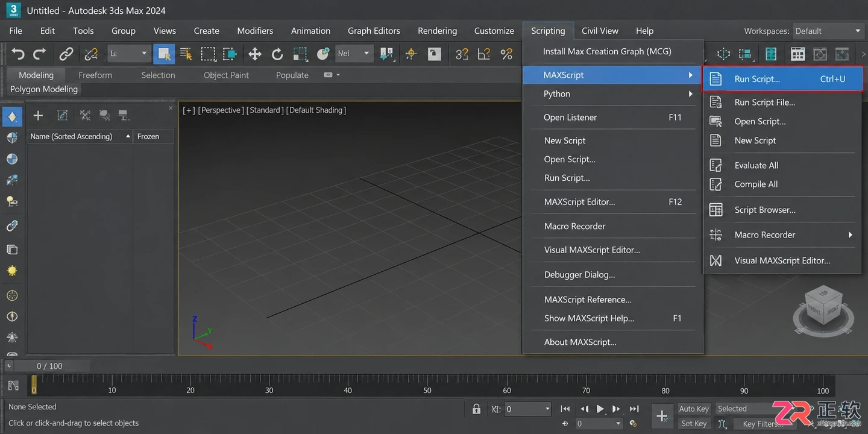Click the lights (sun) display filter icon
This screenshot has width=868, height=434.
12,271
